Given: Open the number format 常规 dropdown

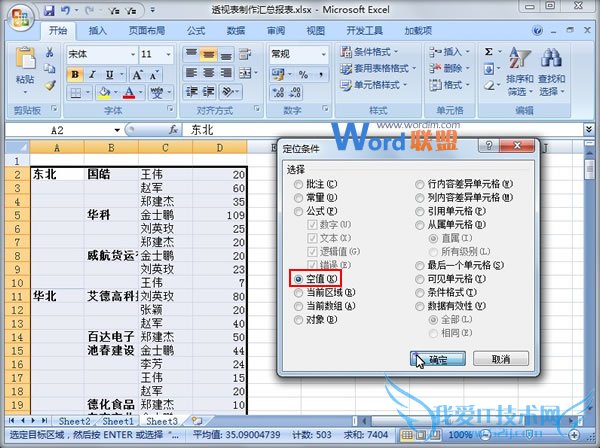Looking at the screenshot, I should tap(324, 54).
